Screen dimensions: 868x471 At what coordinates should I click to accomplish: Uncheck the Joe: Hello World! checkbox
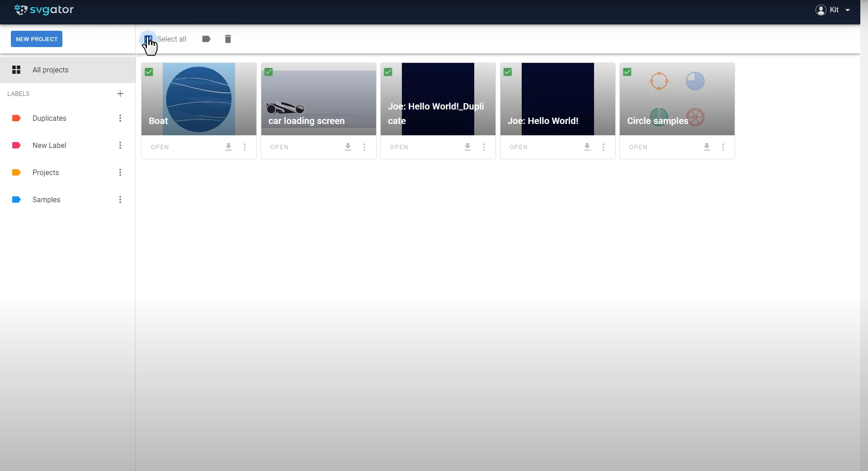(x=508, y=72)
